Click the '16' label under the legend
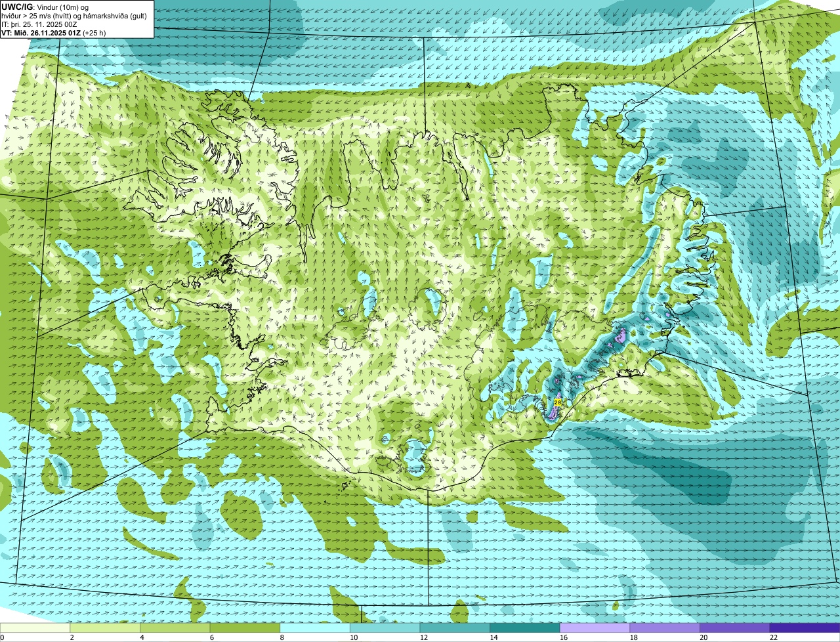Screen dimensions: 840x642 pos(563,637)
